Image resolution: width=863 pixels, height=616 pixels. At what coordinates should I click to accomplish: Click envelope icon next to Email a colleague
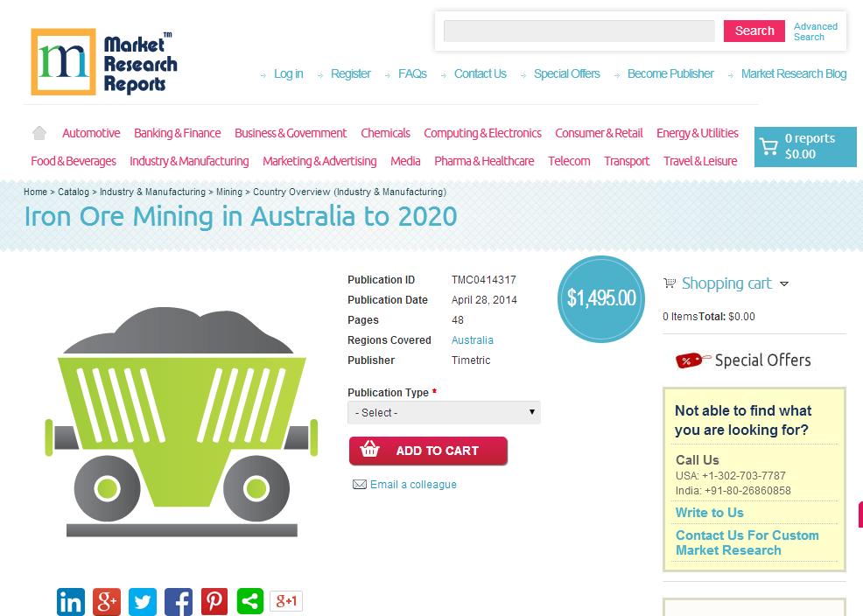(x=360, y=485)
